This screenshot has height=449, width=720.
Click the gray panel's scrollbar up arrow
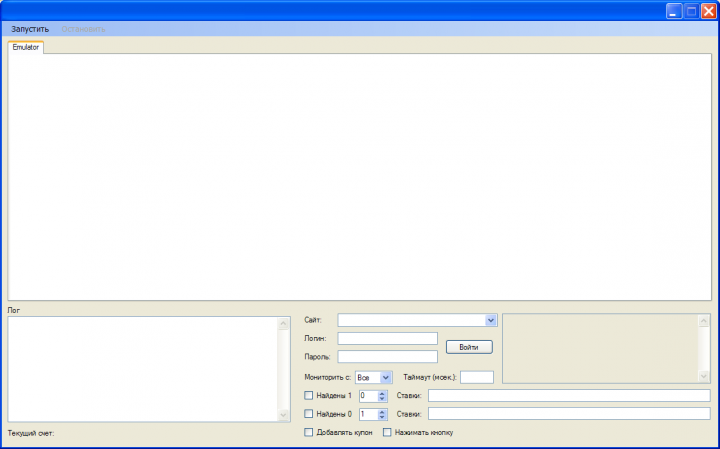pyautogui.click(x=703, y=321)
